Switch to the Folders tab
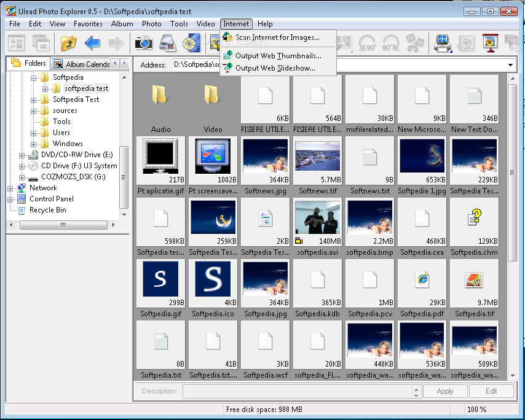The image size is (525, 420). [x=28, y=63]
